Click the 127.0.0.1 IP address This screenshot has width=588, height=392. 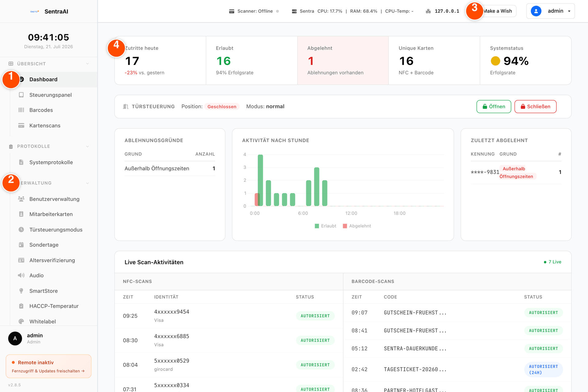pyautogui.click(x=447, y=11)
